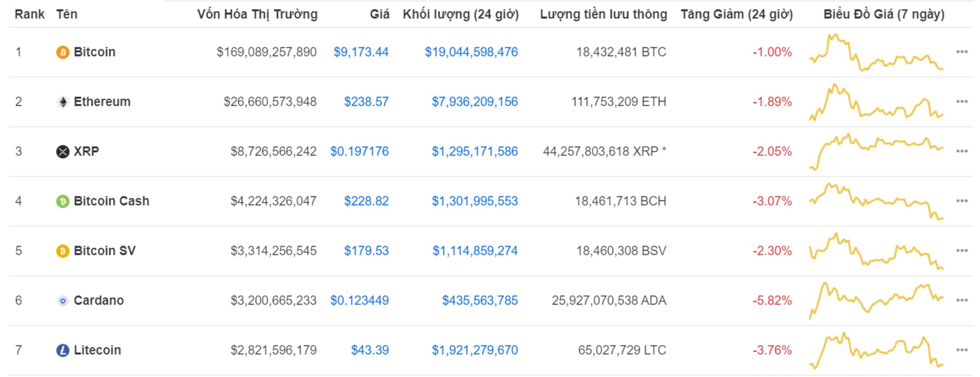This screenshot has width=980, height=377.
Task: Click Bitcoin volume $19,044,598,476
Action: coord(471,52)
